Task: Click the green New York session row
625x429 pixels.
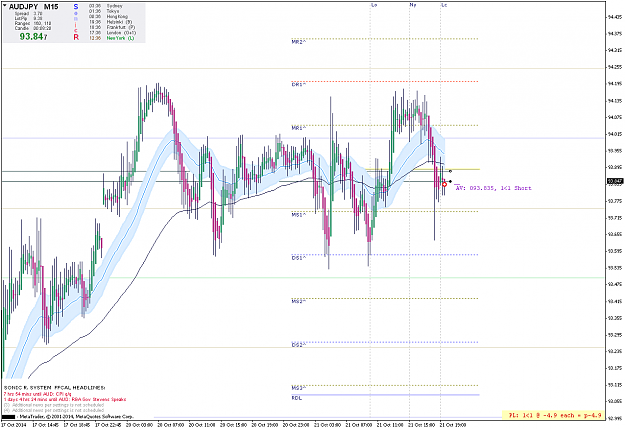Action: [111, 38]
